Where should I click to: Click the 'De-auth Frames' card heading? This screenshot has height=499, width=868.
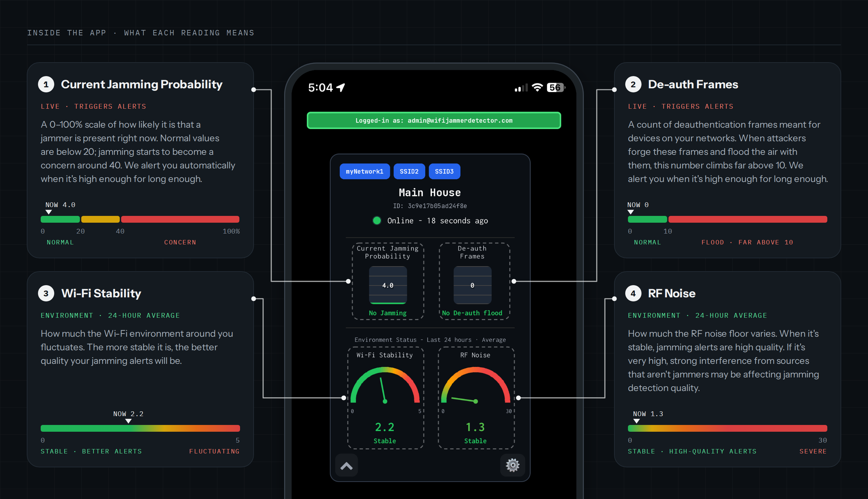(x=693, y=84)
